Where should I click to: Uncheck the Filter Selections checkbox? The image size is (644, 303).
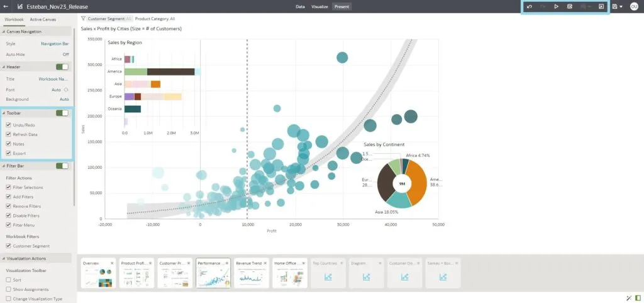pyautogui.click(x=8, y=188)
